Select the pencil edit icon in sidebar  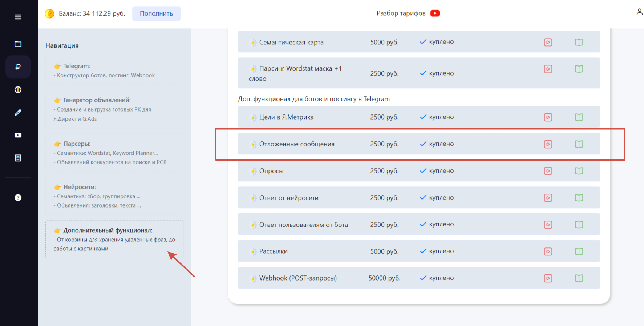coord(18,113)
